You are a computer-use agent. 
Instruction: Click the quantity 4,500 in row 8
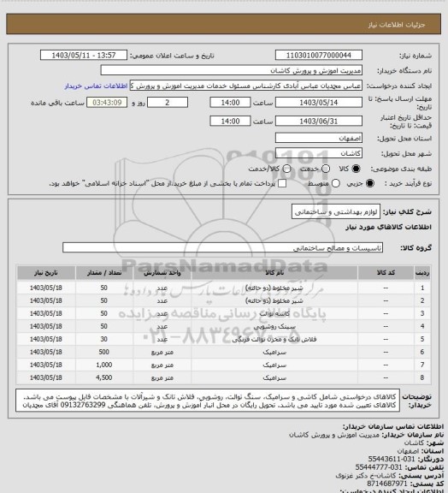point(104,377)
